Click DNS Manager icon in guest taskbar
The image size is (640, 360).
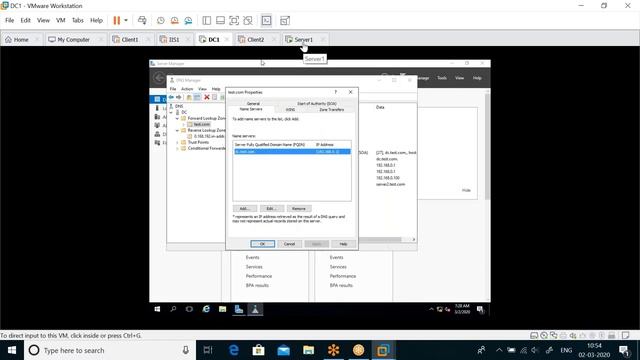click(x=255, y=309)
